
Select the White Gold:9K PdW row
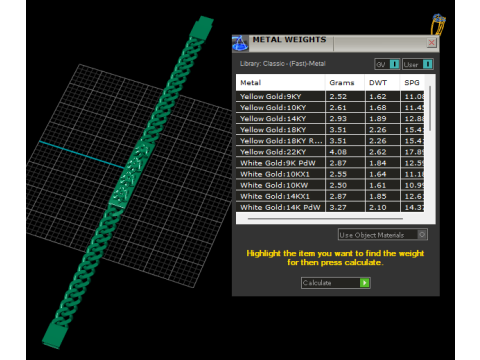[x=330, y=163]
